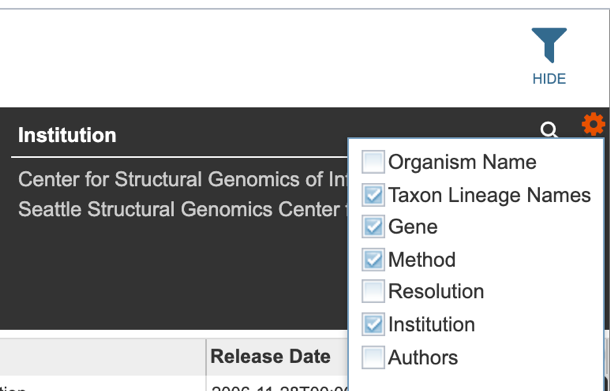The width and height of the screenshot is (610, 391).
Task: Click the date cell under Release Date
Action: (279, 387)
